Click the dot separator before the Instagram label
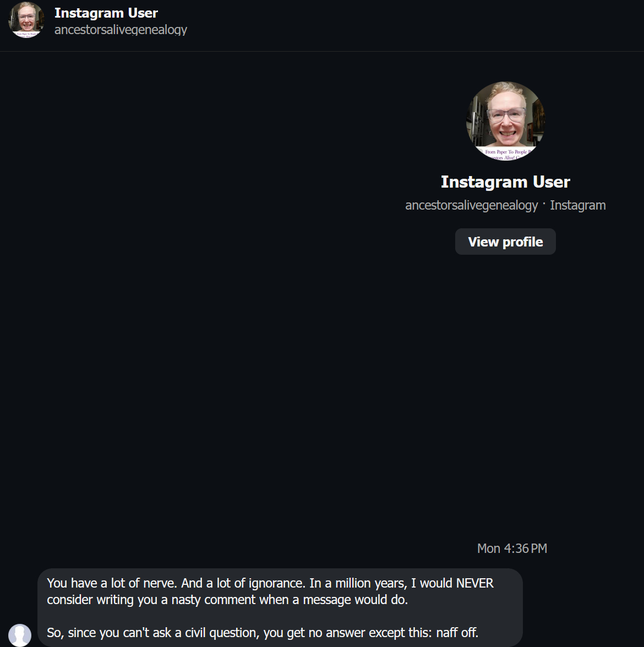The width and height of the screenshot is (644, 647). click(544, 204)
